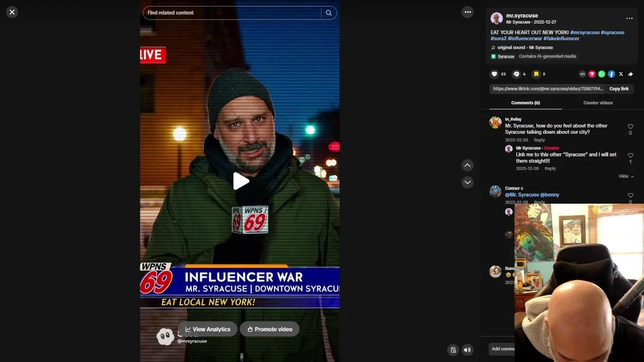
Task: Go to next video with down arrow
Action: pos(467,183)
